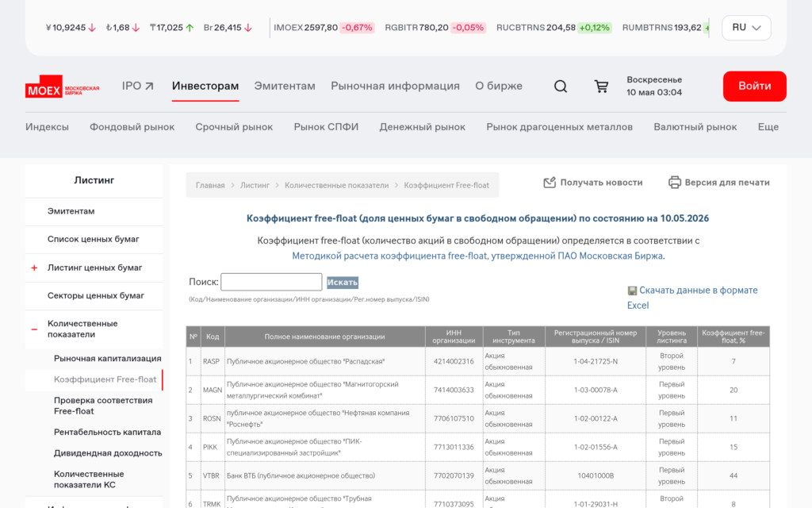812x508 pixels.
Task: Click ROSN code in the table
Action: [x=211, y=418]
